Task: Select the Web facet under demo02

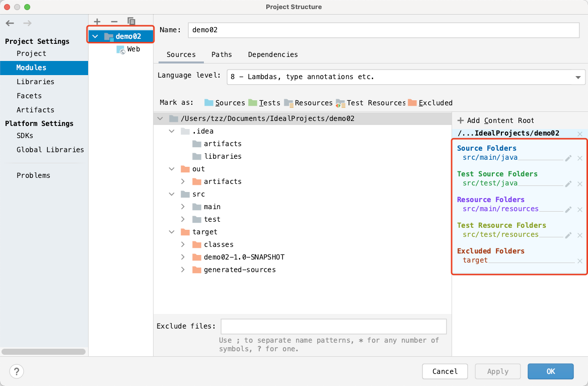Action: pos(128,49)
